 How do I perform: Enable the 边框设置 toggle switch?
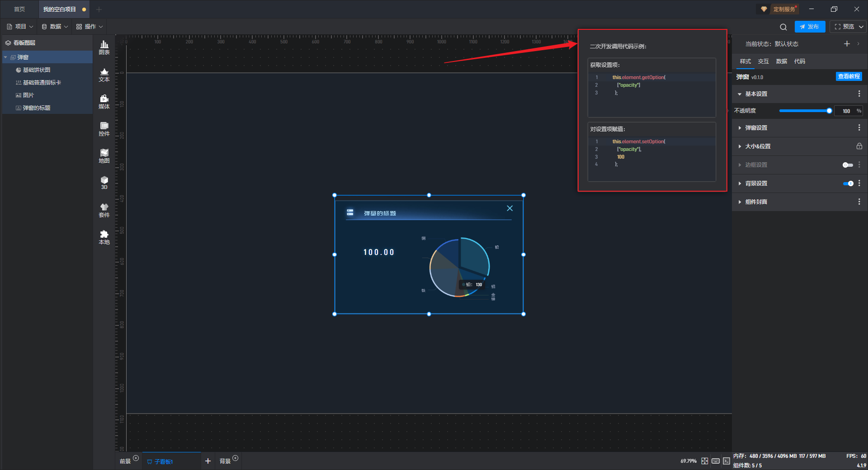coord(848,165)
